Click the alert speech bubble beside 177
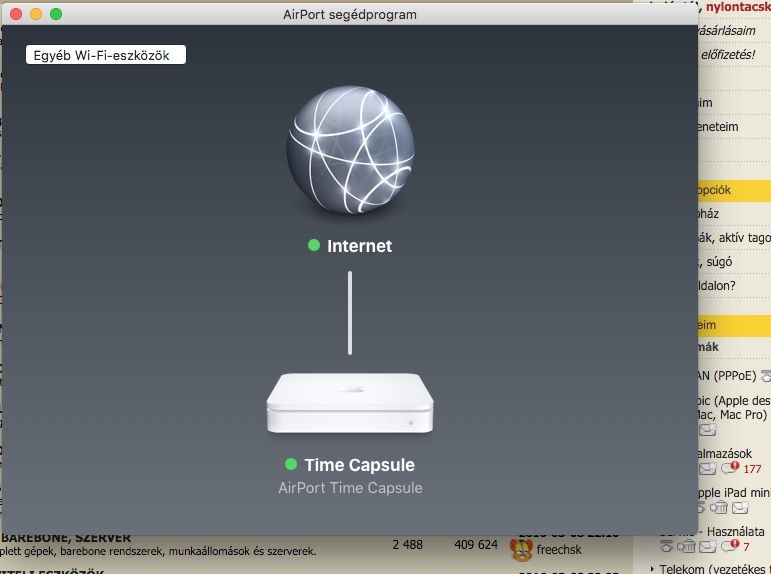The image size is (771, 574). click(731, 468)
